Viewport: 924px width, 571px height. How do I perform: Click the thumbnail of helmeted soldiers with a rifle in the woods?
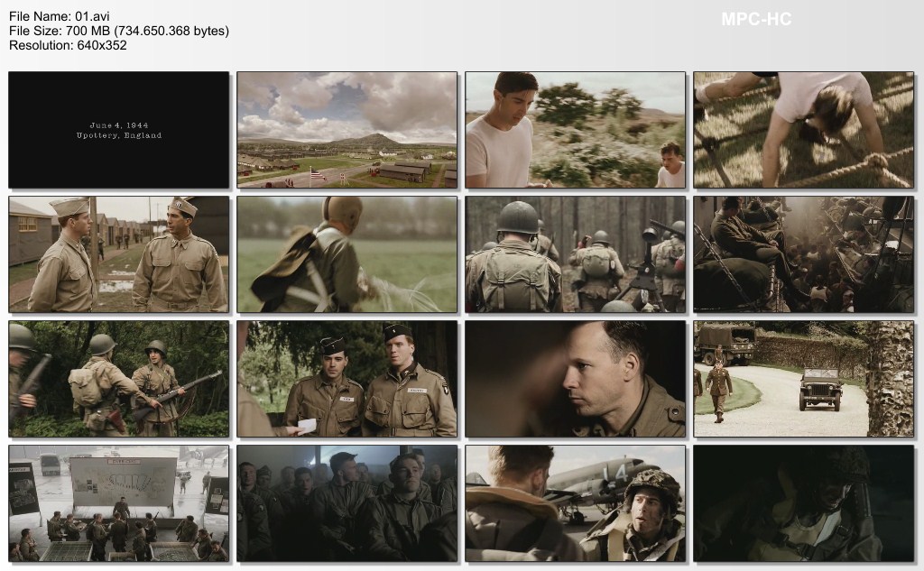118,379
